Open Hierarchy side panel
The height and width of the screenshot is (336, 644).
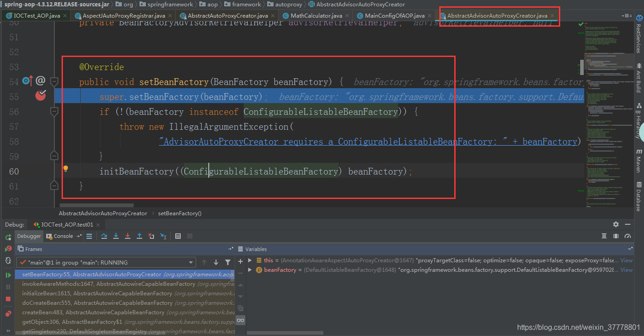coord(638,121)
